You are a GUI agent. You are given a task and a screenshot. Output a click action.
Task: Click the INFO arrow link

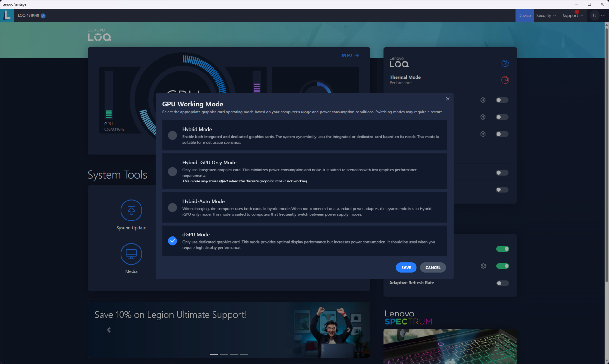point(350,55)
